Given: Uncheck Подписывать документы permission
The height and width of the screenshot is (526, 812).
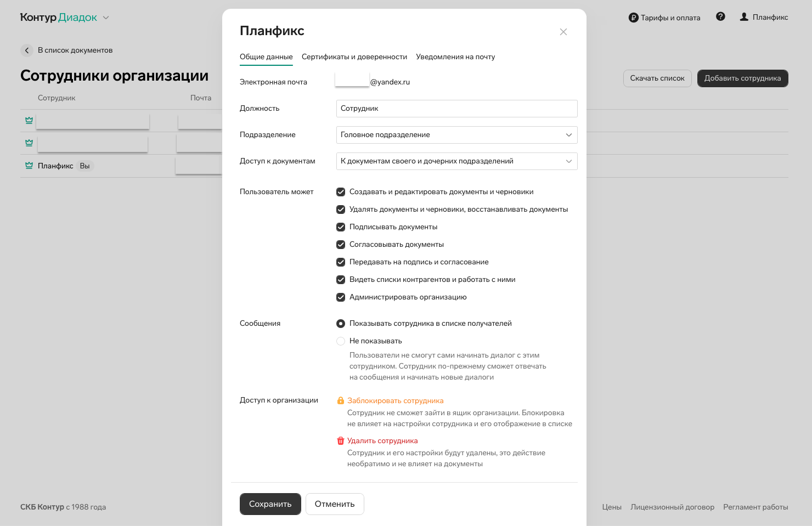Looking at the screenshot, I should pyautogui.click(x=341, y=227).
